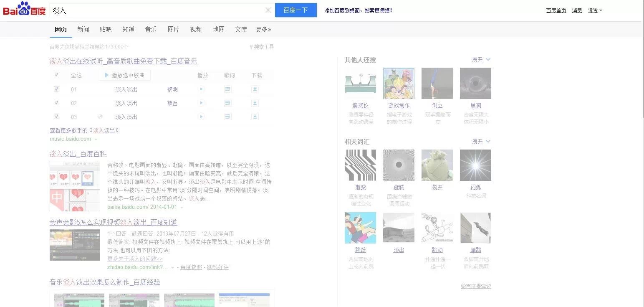Open the 裂开 thumbnail image
644x307 pixels.
437,165
